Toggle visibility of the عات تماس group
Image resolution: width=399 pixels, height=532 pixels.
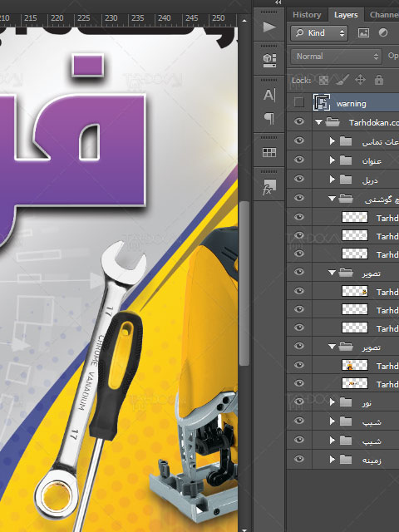pyautogui.click(x=299, y=140)
